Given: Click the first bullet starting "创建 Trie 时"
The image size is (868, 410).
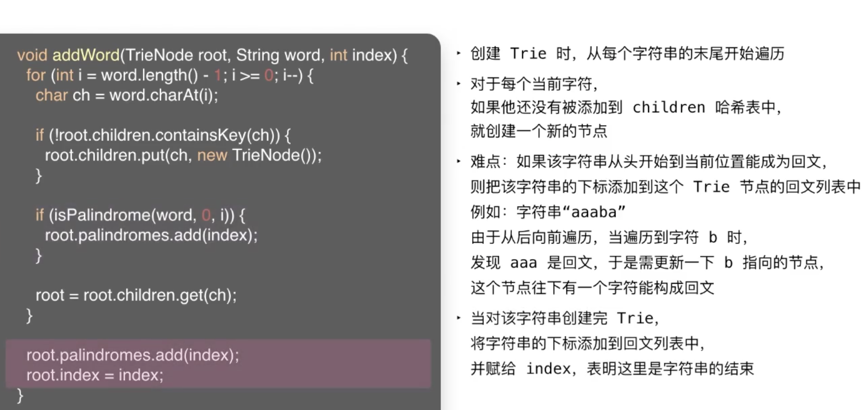Looking at the screenshot, I should coord(627,54).
